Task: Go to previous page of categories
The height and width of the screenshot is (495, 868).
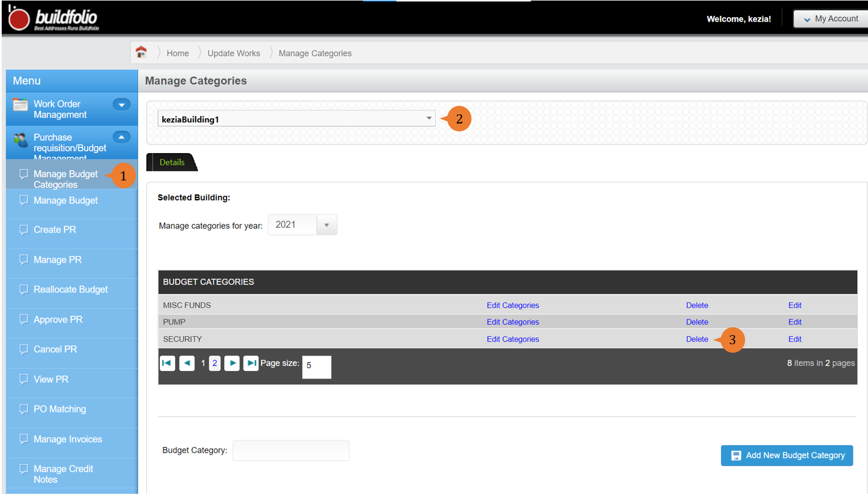Action: pyautogui.click(x=187, y=363)
